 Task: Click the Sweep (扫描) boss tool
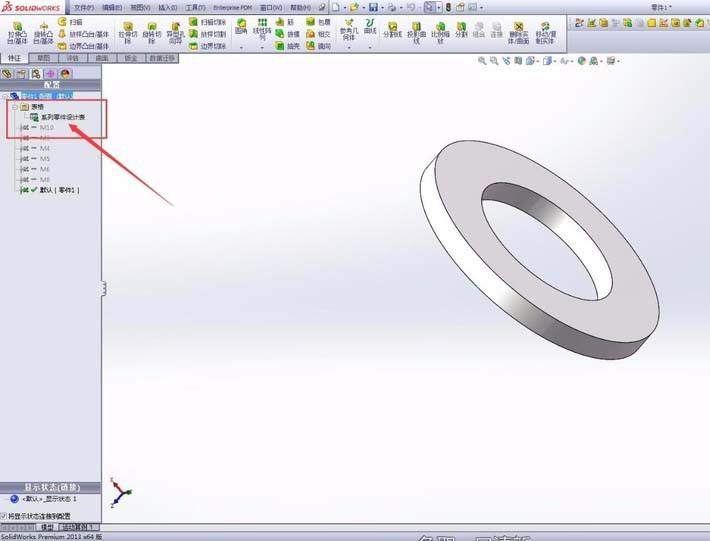point(70,21)
